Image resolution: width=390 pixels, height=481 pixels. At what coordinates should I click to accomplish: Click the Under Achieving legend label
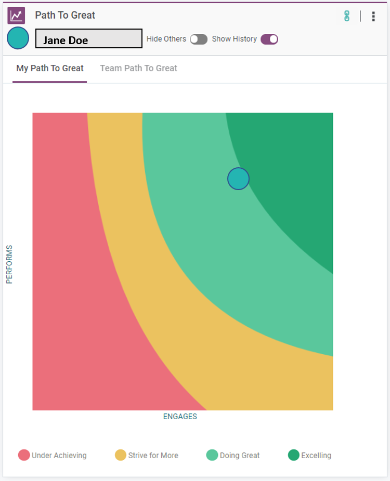59,455
